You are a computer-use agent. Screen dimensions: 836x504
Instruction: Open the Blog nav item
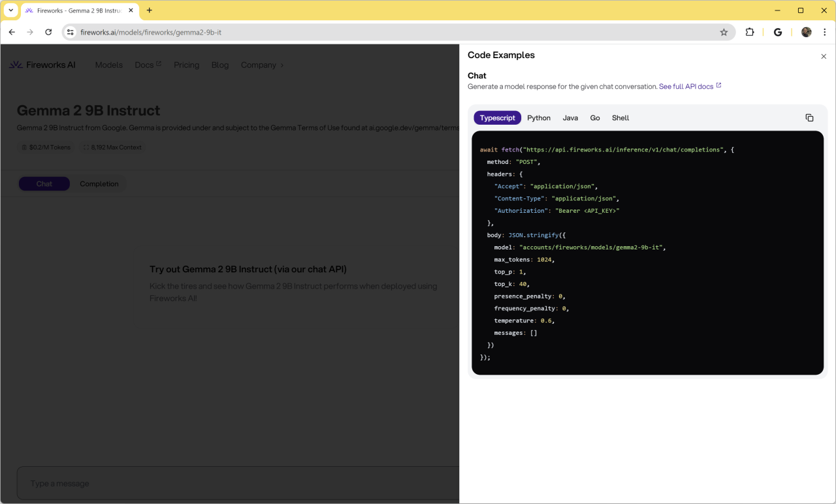point(220,65)
